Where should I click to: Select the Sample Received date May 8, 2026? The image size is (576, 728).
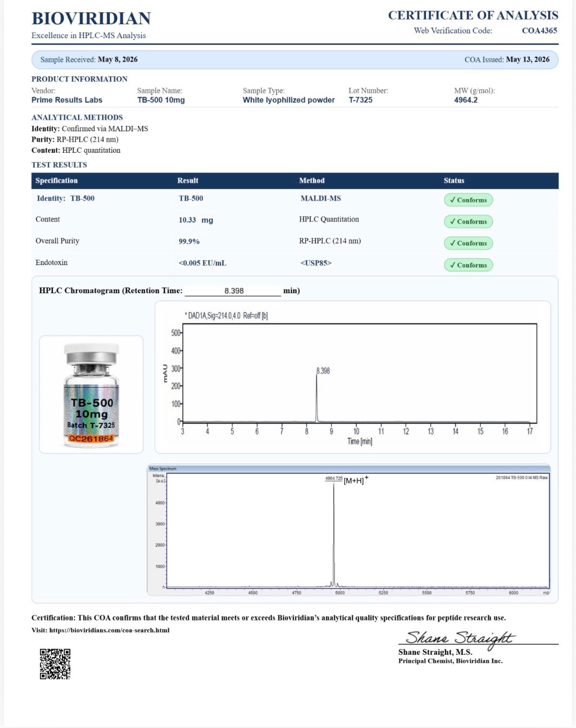tap(117, 59)
